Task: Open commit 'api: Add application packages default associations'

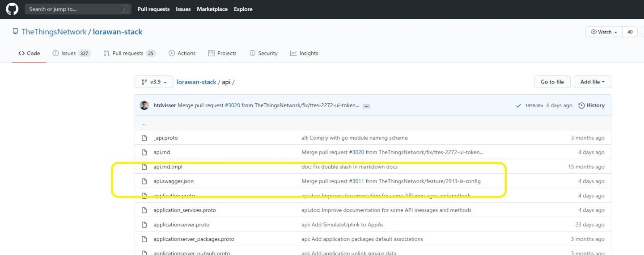Action: click(x=362, y=239)
